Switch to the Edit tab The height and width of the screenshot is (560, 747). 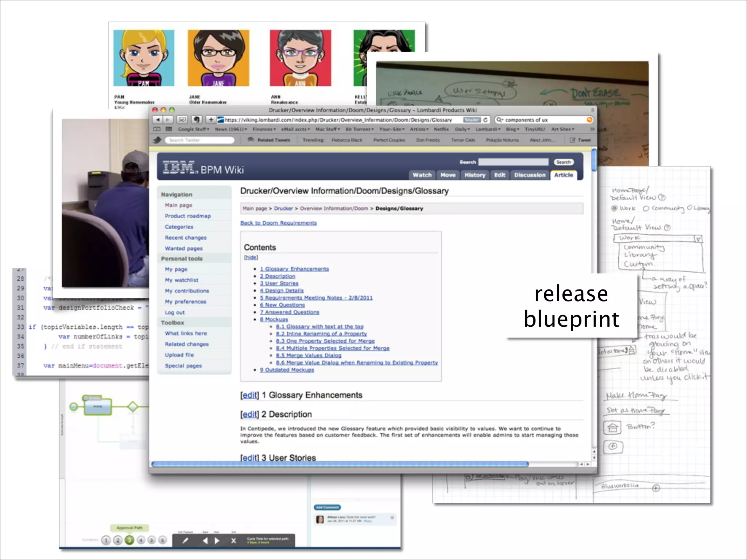500,175
